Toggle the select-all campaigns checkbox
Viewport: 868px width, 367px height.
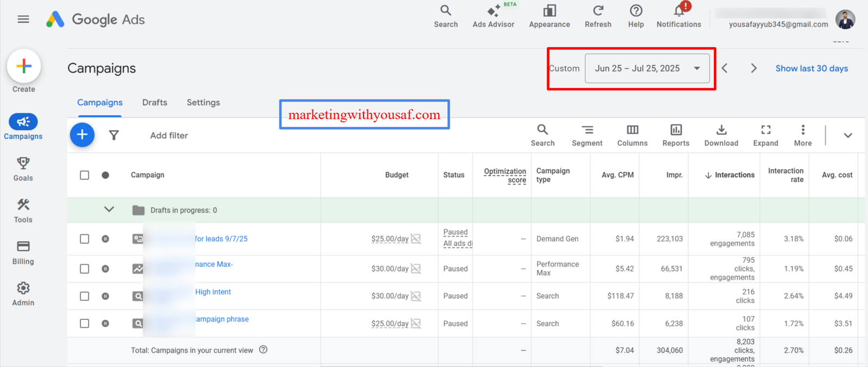(x=85, y=175)
